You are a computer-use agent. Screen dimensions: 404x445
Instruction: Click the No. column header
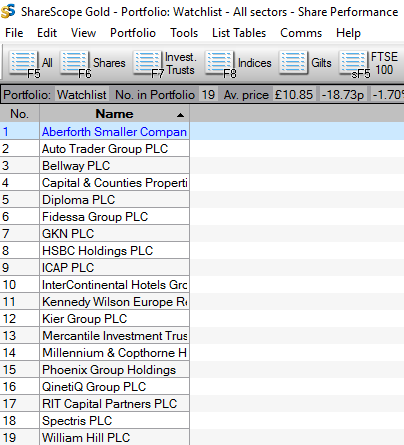pyautogui.click(x=19, y=114)
